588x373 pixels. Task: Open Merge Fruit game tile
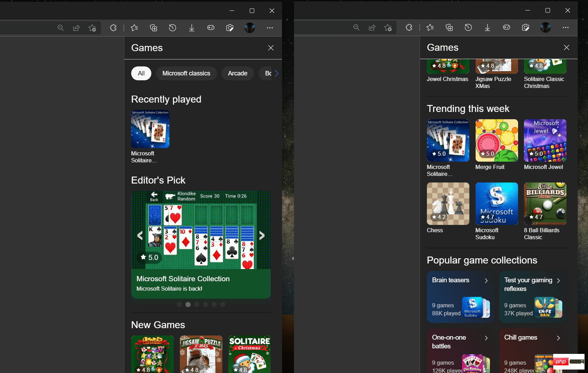click(497, 140)
